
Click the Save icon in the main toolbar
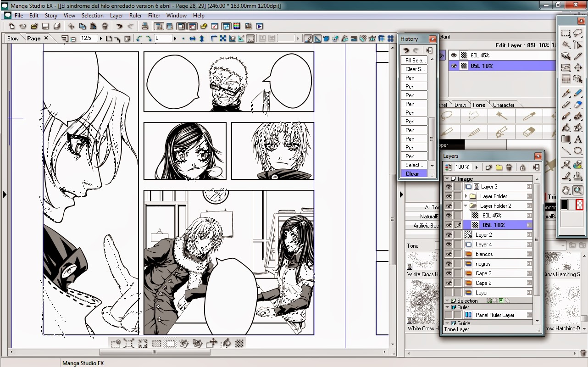click(x=45, y=26)
